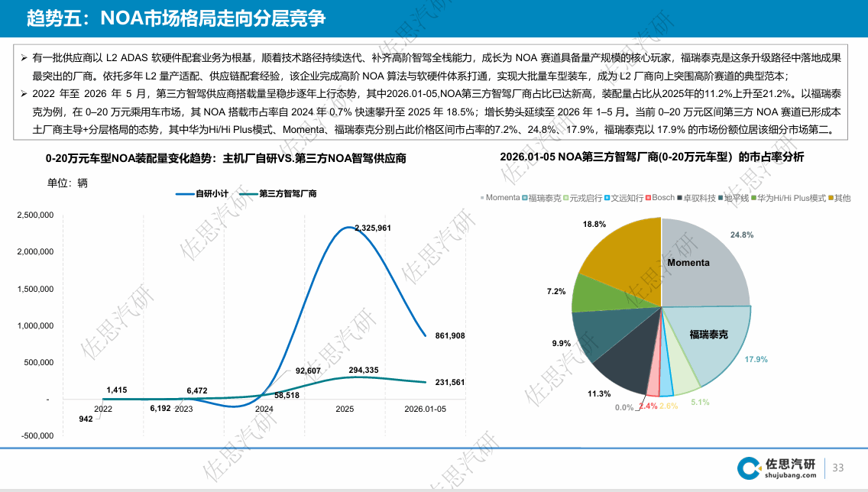This screenshot has width=868, height=492.
Task: Select the line chart title 0-20万元车型NOA装配量变化趋势
Action: pos(226,158)
